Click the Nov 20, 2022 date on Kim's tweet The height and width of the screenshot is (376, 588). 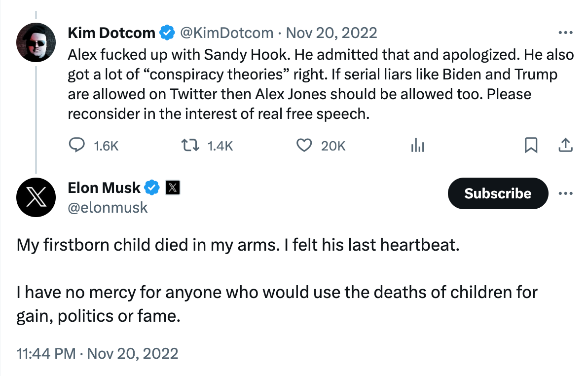click(331, 33)
